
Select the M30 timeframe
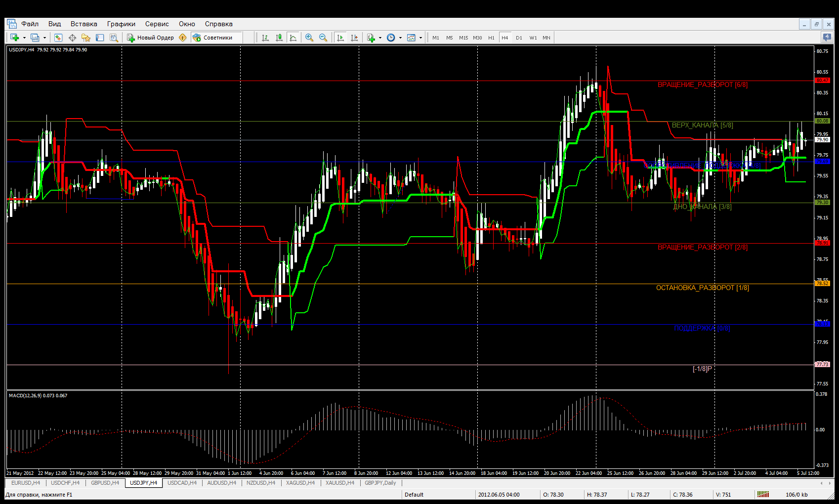pyautogui.click(x=477, y=38)
